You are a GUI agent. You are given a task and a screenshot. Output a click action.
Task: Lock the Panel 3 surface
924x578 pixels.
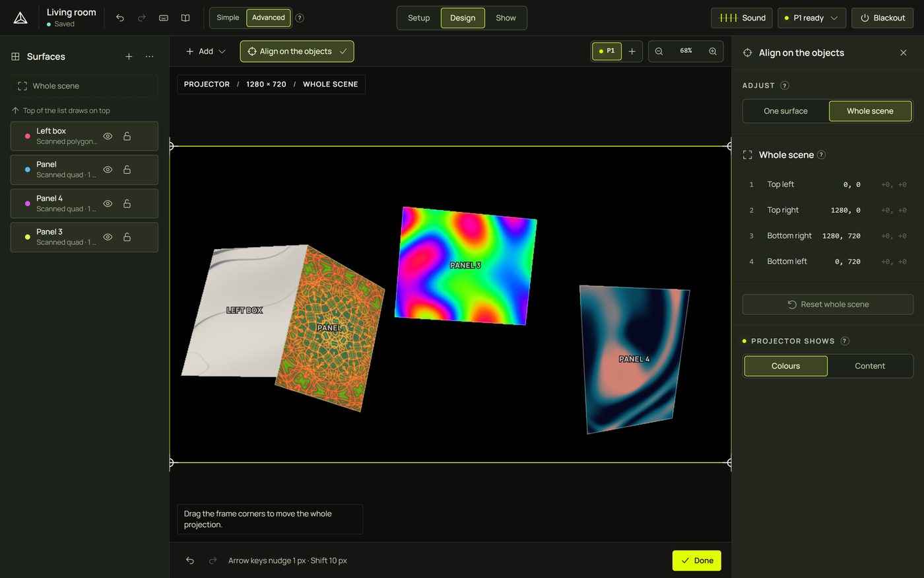(127, 237)
